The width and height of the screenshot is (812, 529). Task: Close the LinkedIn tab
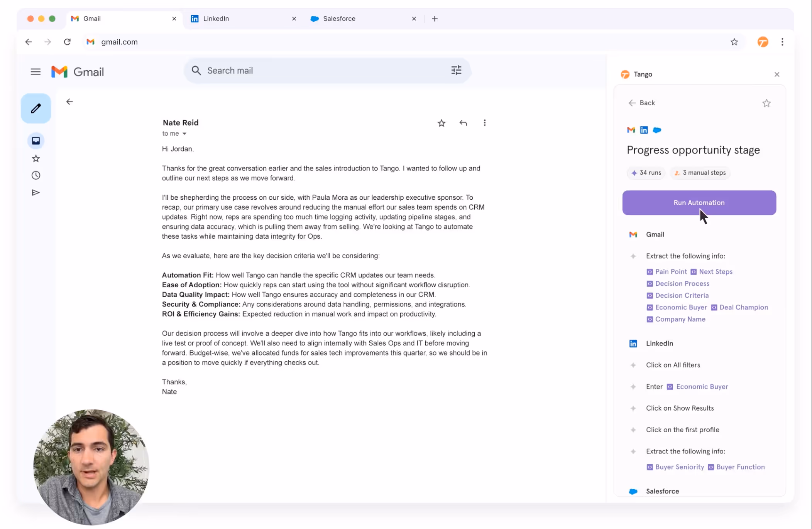pyautogui.click(x=294, y=19)
